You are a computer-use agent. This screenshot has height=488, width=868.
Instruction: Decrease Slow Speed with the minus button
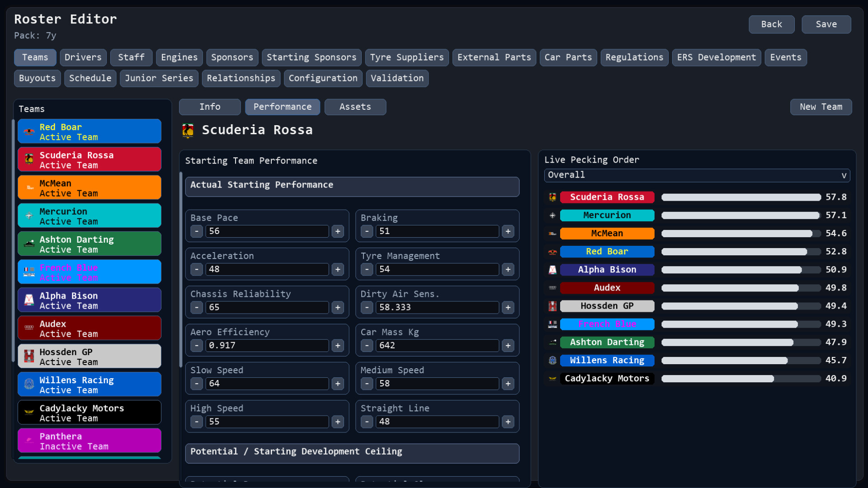pyautogui.click(x=197, y=384)
